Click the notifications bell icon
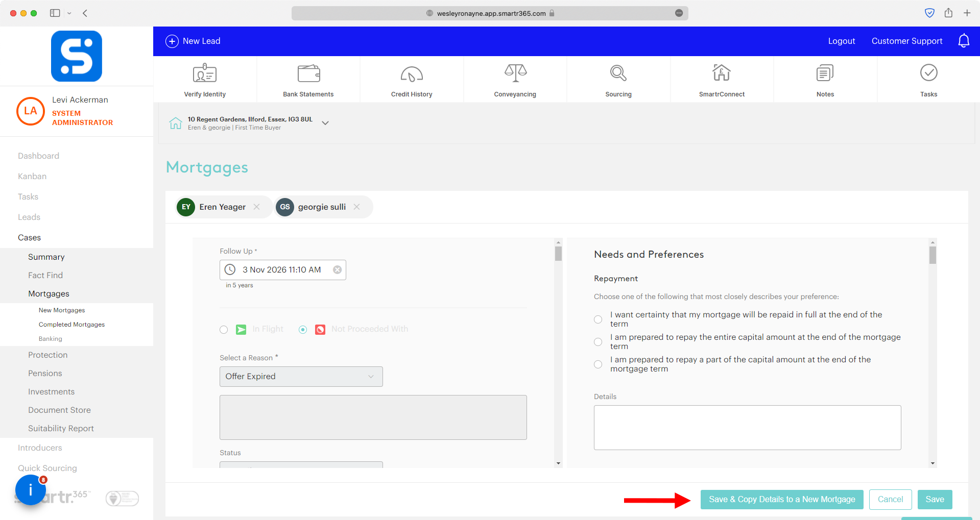 964,41
